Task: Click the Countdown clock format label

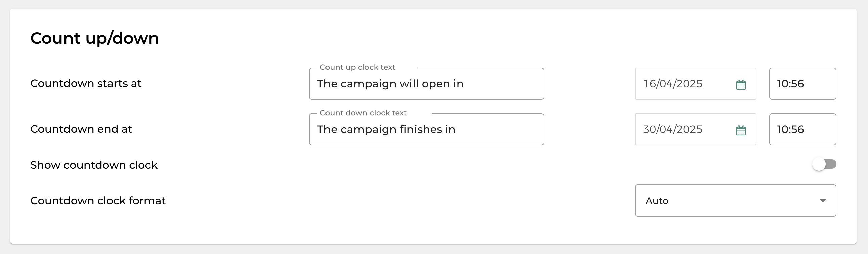Action: pyautogui.click(x=98, y=201)
